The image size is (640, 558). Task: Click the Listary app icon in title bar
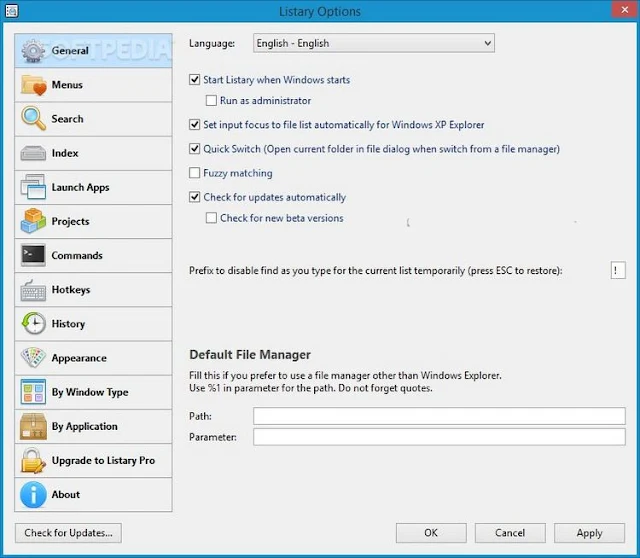(x=11, y=11)
